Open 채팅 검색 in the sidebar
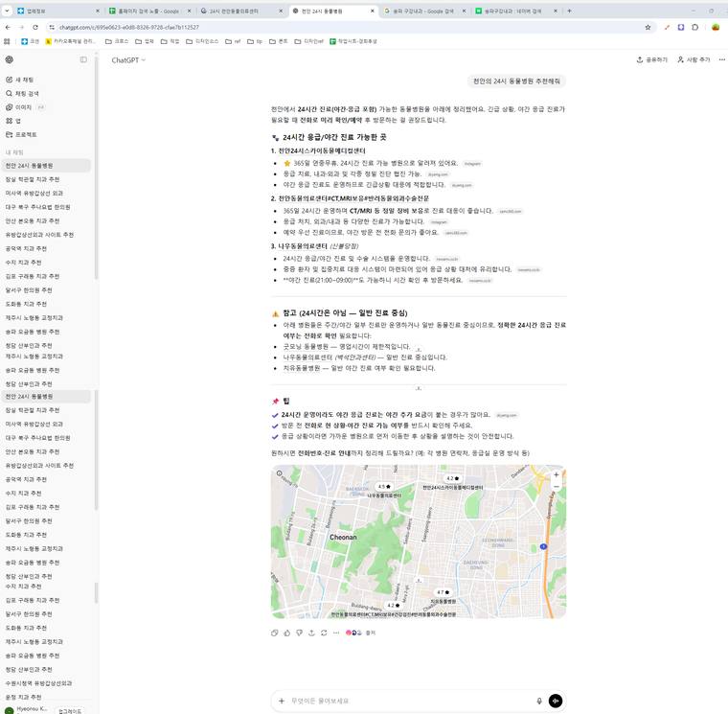 (x=22, y=93)
